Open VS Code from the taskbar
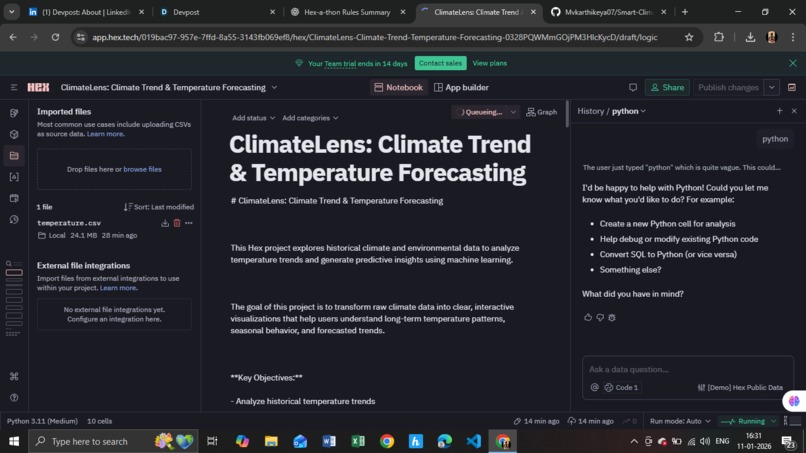Image resolution: width=806 pixels, height=453 pixels. tap(473, 441)
